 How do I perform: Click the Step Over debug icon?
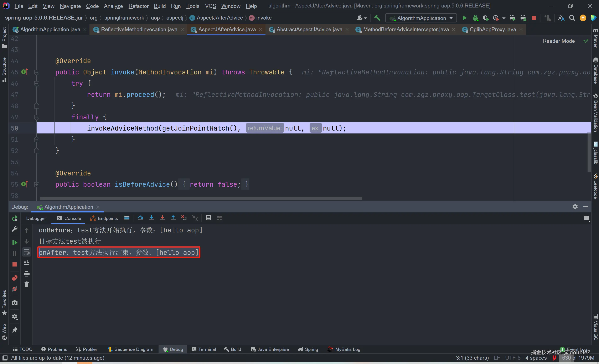coord(140,218)
